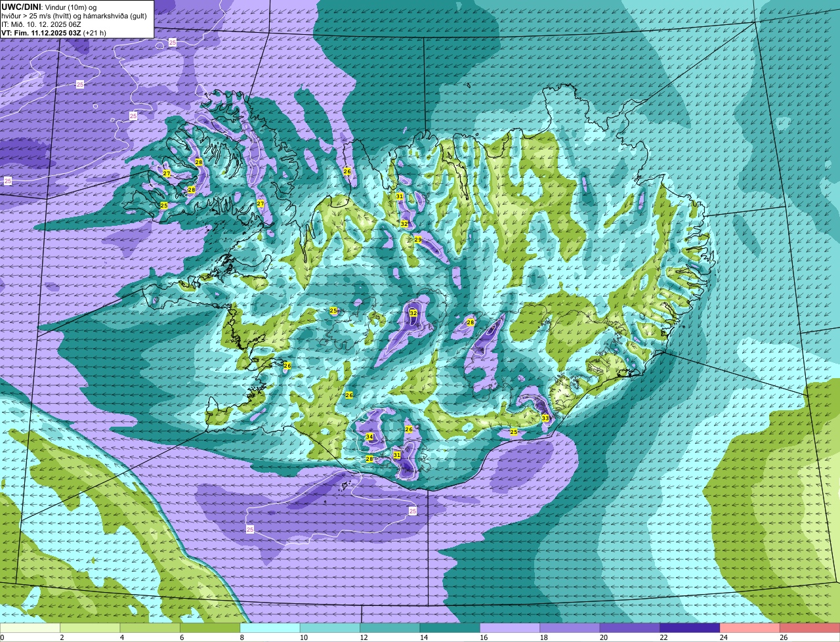840x642 pixels.
Task: Click the 6–8 m/s olive green legend swatch
Action: click(210, 628)
